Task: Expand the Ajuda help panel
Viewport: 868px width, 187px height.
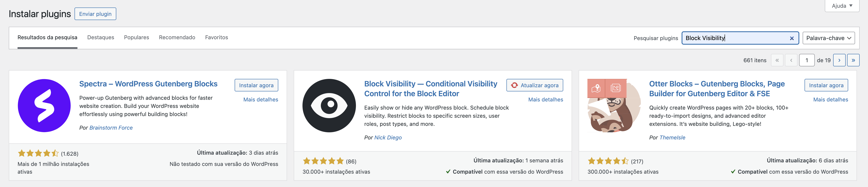Action: 842,6
